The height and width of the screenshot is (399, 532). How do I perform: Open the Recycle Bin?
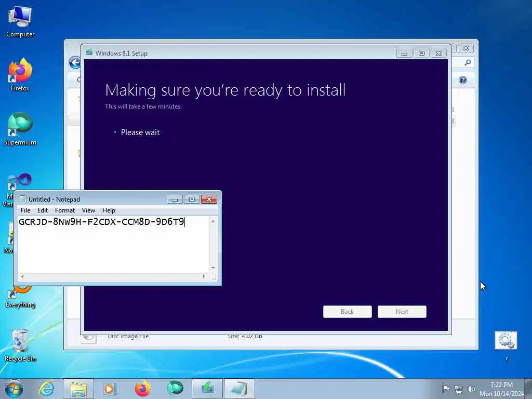[20, 345]
